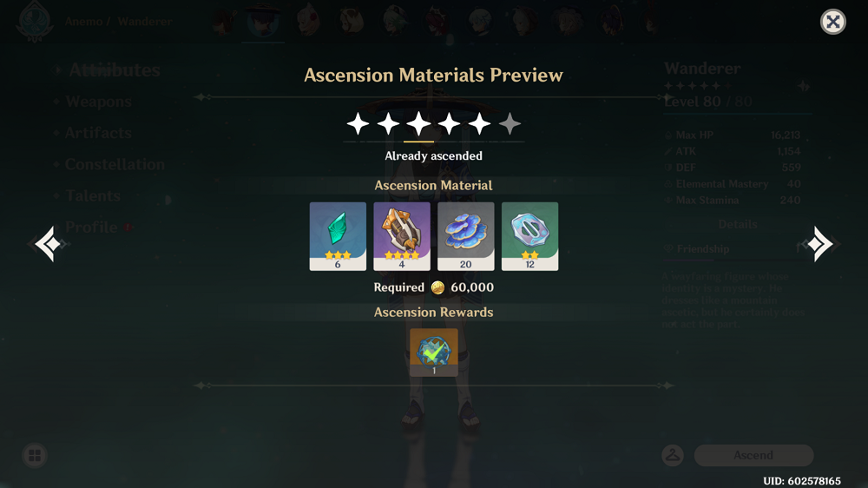Screen dimensions: 868x488
Task: Click the dressing room hanger icon
Action: tap(673, 455)
